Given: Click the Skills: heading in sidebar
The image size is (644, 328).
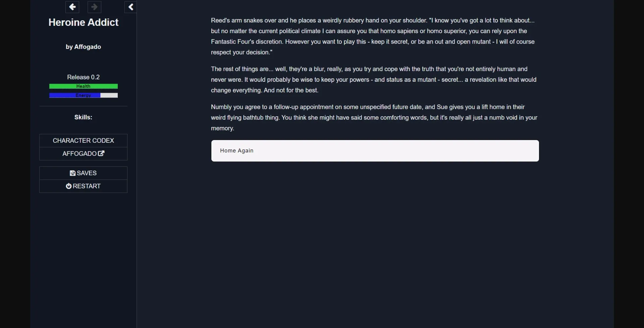Looking at the screenshot, I should pos(84,117).
